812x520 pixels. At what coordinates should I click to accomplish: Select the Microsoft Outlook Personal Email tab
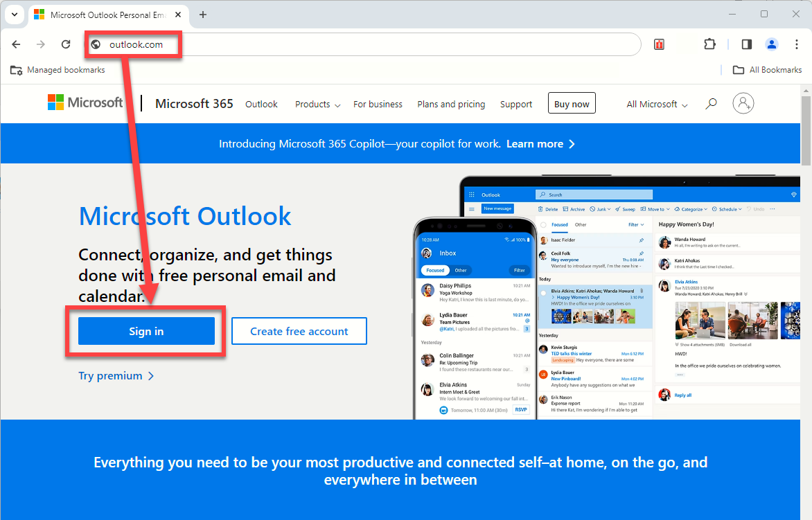pyautogui.click(x=107, y=15)
